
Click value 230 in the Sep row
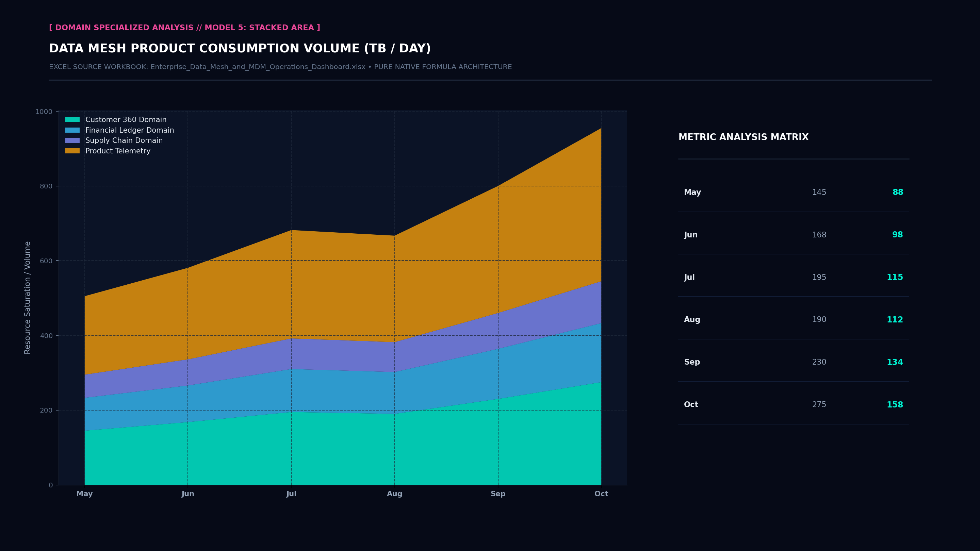[819, 362]
